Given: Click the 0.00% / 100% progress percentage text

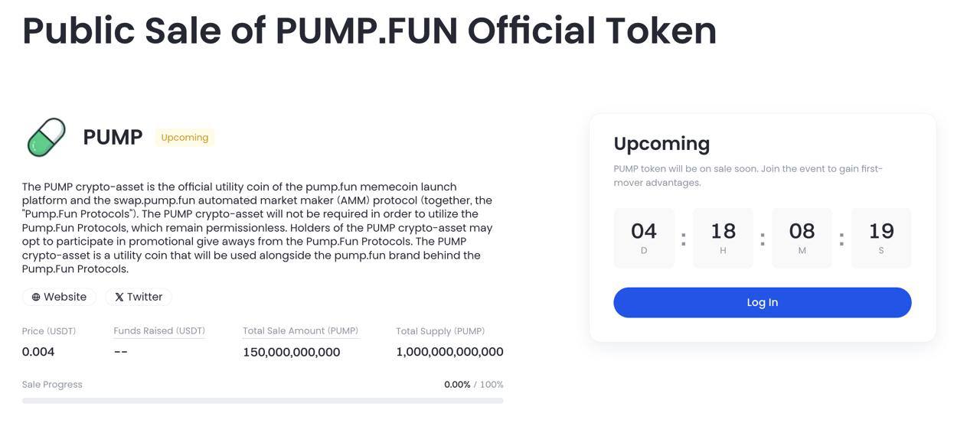Looking at the screenshot, I should (474, 385).
